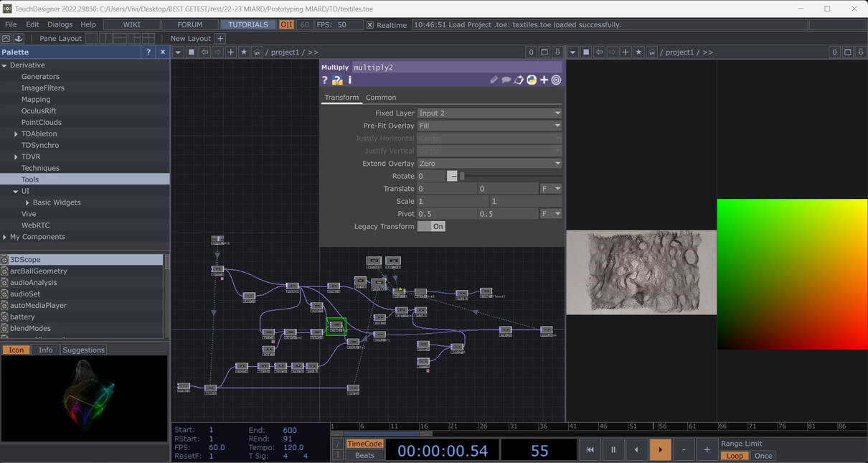The width and height of the screenshot is (868, 463).
Task: Open node help via the question mark icon
Action: 324,80
